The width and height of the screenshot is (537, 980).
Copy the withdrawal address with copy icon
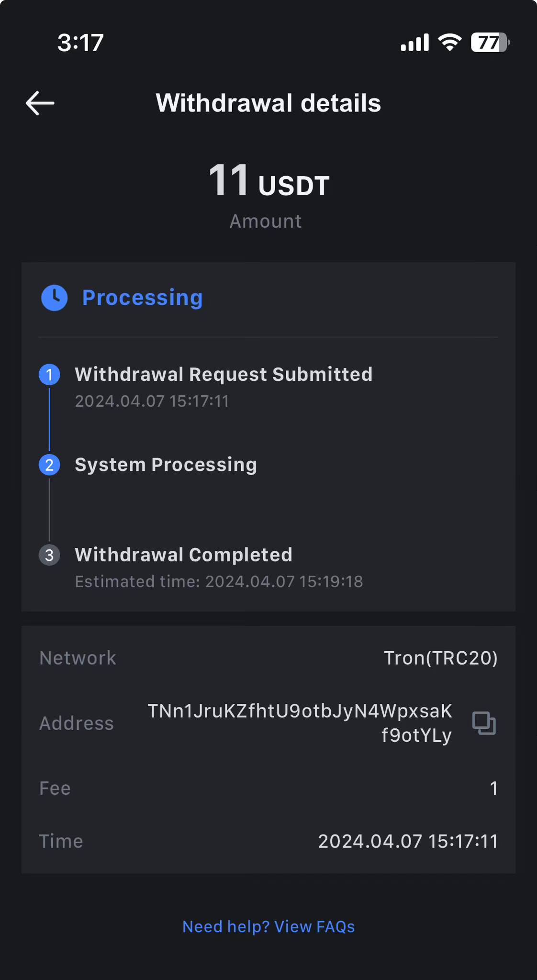point(484,723)
